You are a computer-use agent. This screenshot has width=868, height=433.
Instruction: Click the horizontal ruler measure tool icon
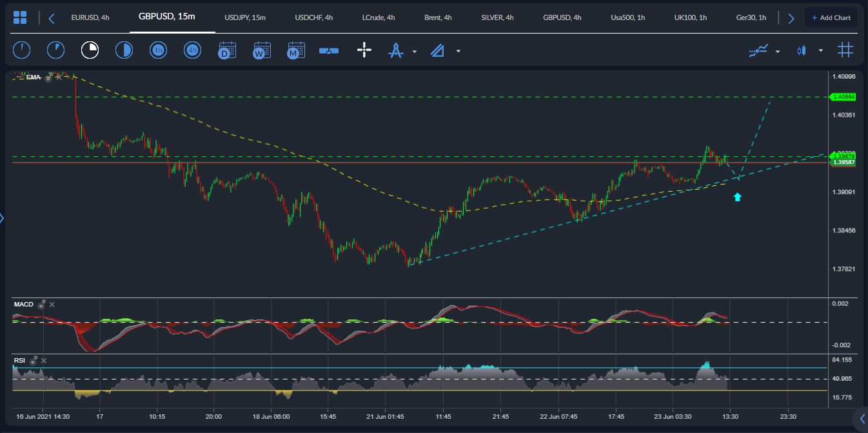(329, 50)
